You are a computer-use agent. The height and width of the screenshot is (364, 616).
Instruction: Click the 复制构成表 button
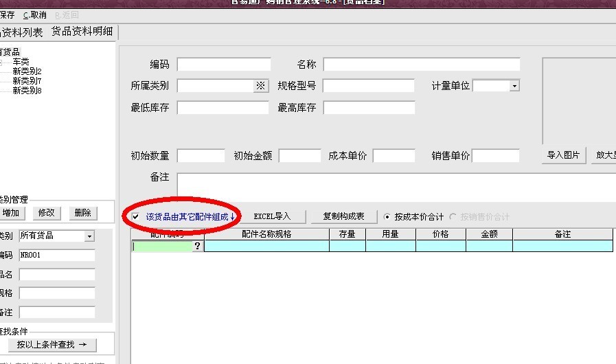click(344, 216)
